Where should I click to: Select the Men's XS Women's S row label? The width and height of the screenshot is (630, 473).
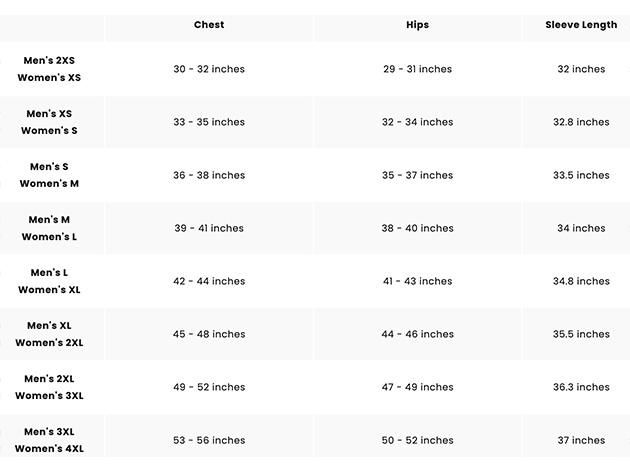click(x=49, y=122)
